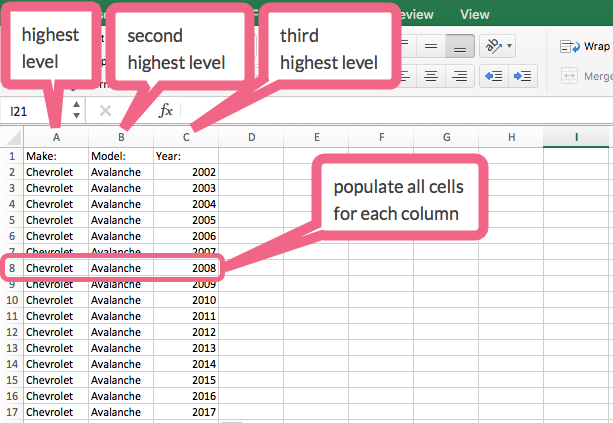Screen dimensions: 613x423
Task: Click the Merge cells button
Action: [586, 76]
